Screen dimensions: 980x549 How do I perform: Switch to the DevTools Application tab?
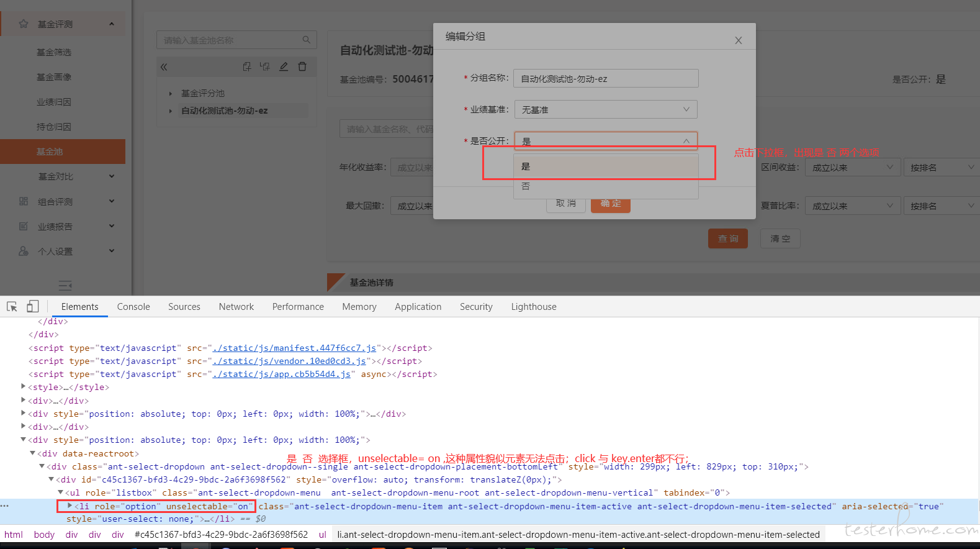click(418, 307)
